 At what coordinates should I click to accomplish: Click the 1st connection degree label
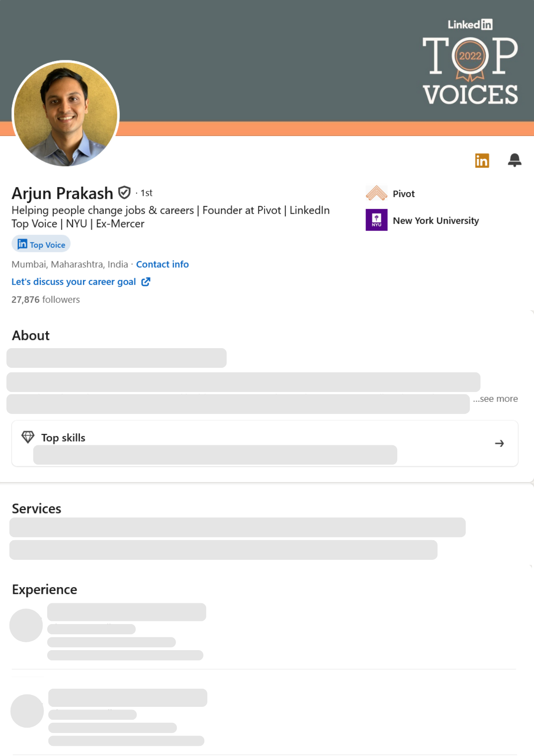coord(147,193)
